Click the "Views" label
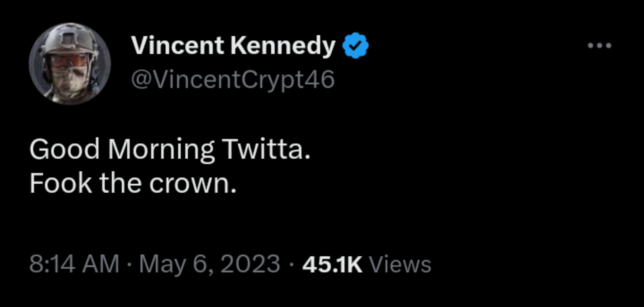The width and height of the screenshot is (644, 307). pos(400,264)
